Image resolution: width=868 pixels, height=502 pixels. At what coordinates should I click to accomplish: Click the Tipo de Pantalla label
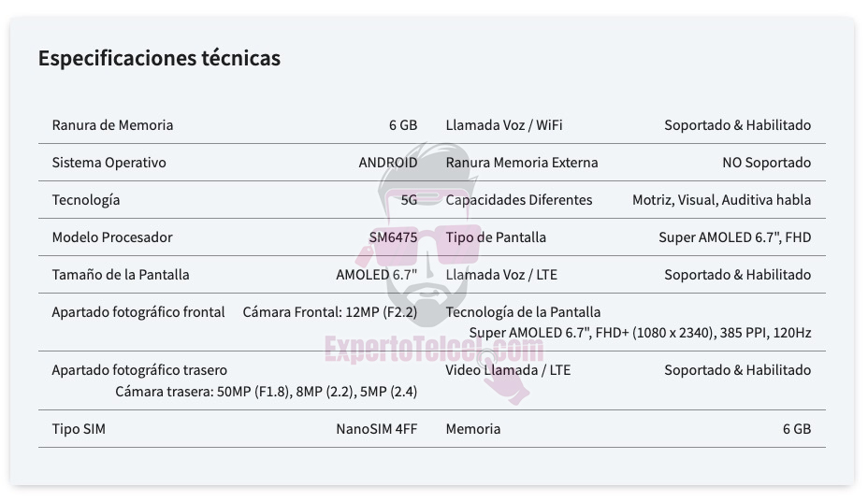pos(496,237)
